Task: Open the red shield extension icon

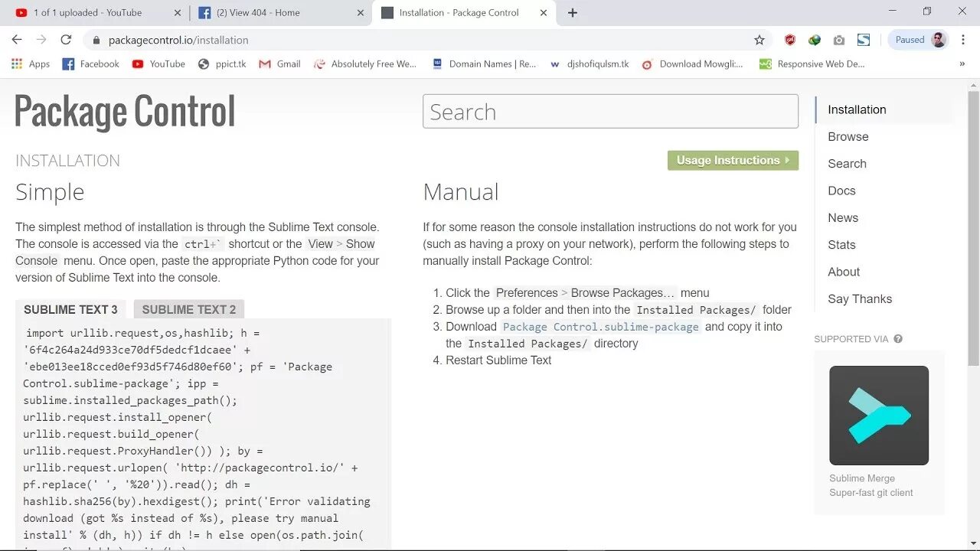Action: click(790, 40)
